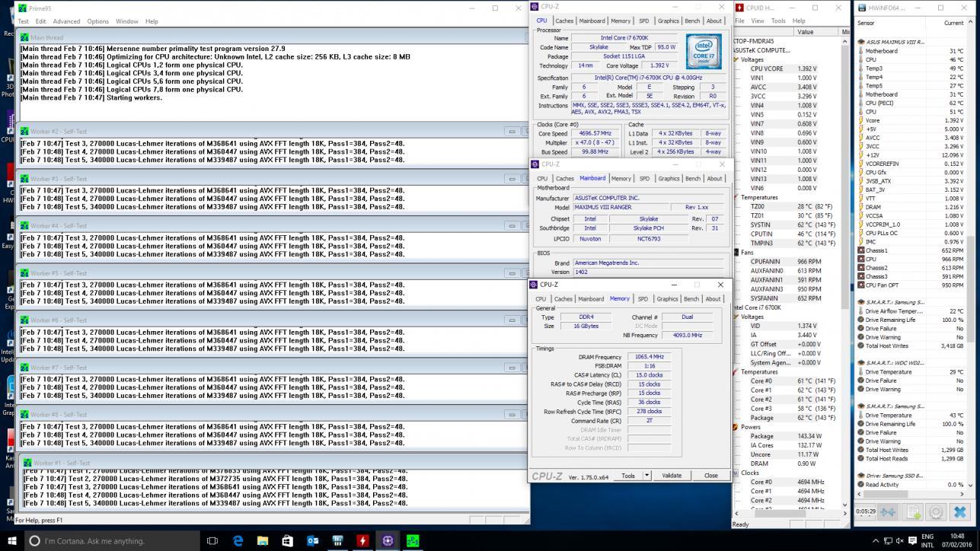Click HWiNFO expand-arrows icon in bottom toolbar
Image resolution: width=980 pixels, height=551 pixels.
click(889, 512)
